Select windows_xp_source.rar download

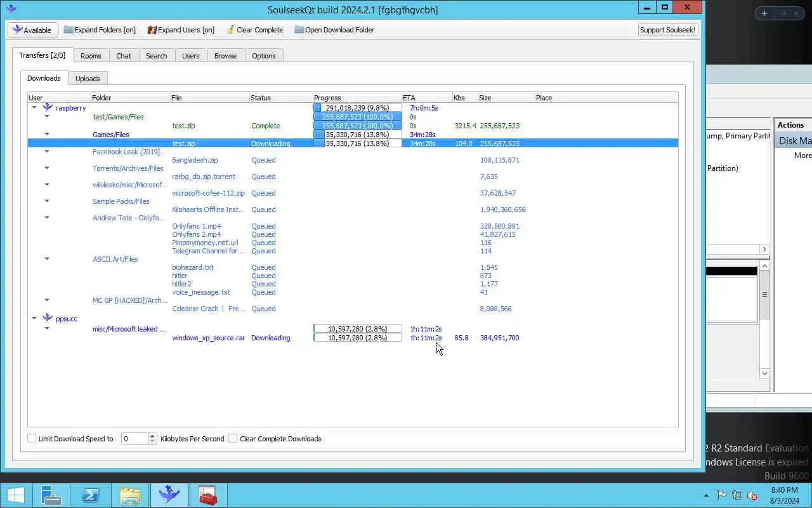208,338
